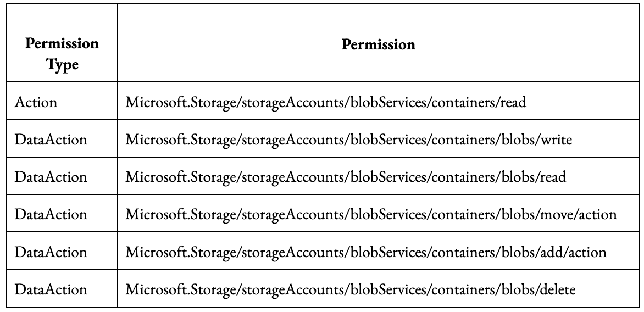Click the containers/blobs/read permission string
The image size is (644, 312).
point(346,177)
